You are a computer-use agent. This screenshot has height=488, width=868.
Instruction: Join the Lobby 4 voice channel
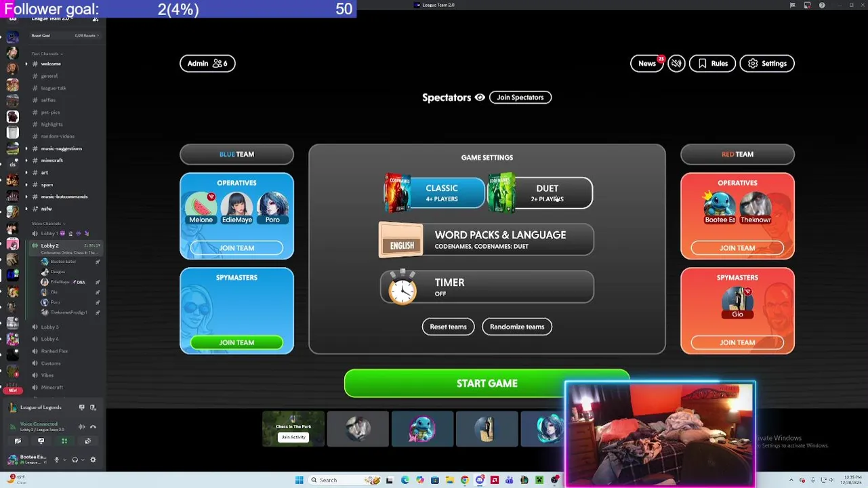click(49, 339)
